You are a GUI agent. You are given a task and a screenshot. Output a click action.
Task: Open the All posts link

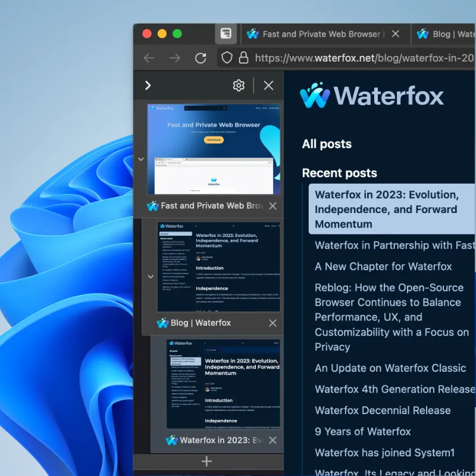[327, 144]
